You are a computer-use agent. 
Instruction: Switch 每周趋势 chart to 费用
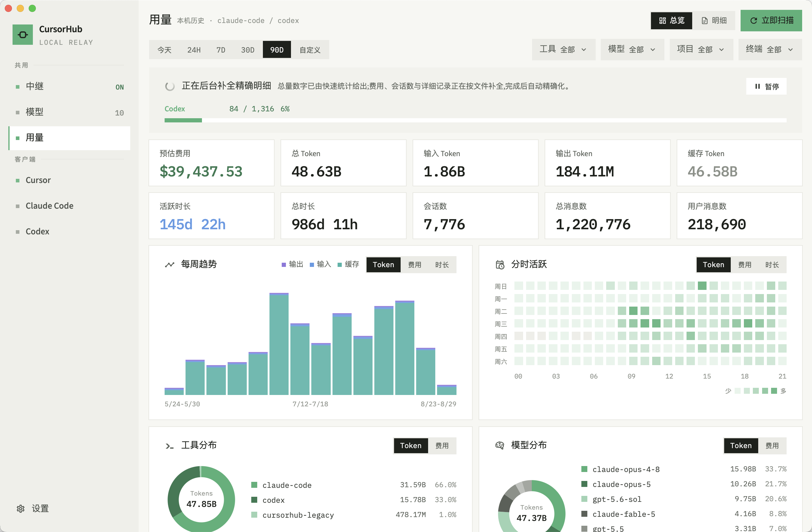tap(415, 265)
